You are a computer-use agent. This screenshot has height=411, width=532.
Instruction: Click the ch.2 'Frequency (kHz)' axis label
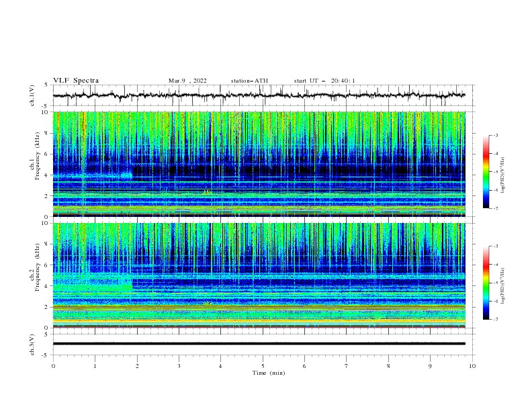tap(37, 267)
